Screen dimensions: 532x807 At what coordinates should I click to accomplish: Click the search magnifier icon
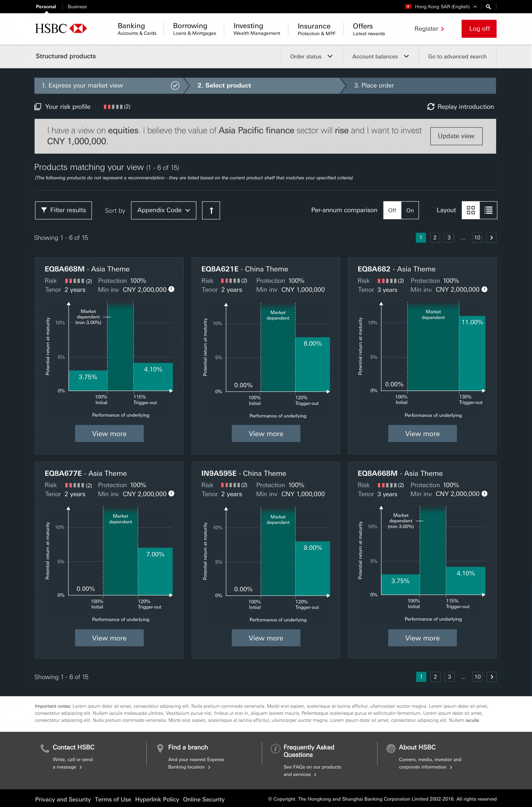pos(488,7)
